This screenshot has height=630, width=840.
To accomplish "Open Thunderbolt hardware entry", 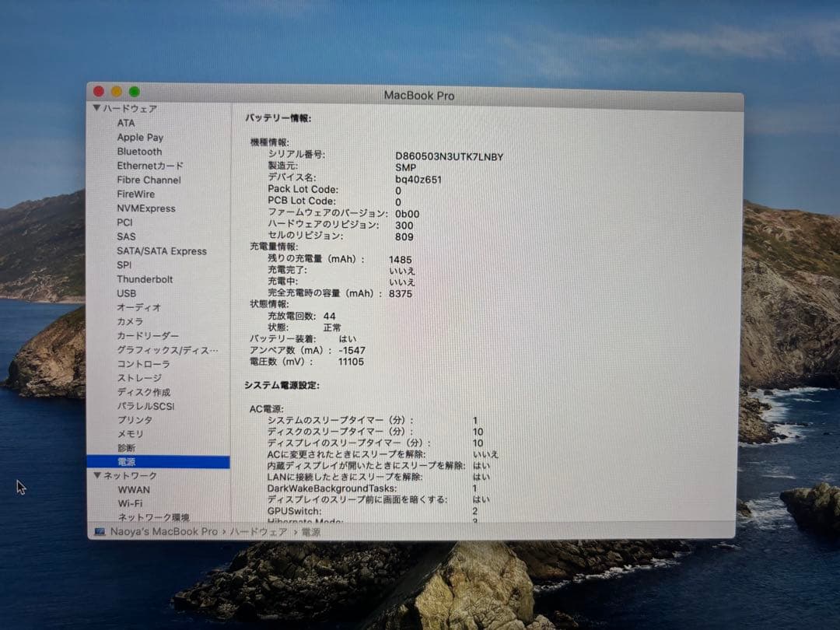I will tap(145, 279).
